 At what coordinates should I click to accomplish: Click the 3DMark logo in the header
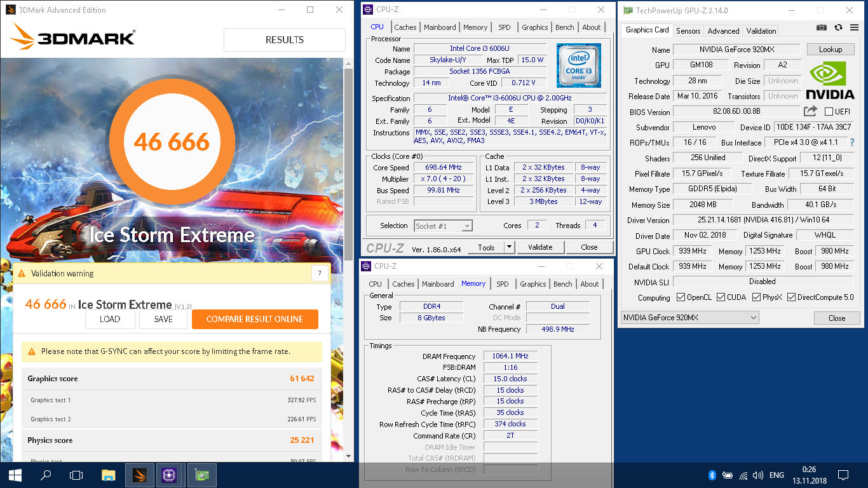(x=72, y=38)
